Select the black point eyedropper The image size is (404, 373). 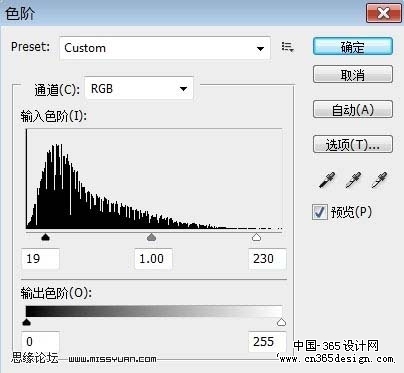click(x=327, y=180)
